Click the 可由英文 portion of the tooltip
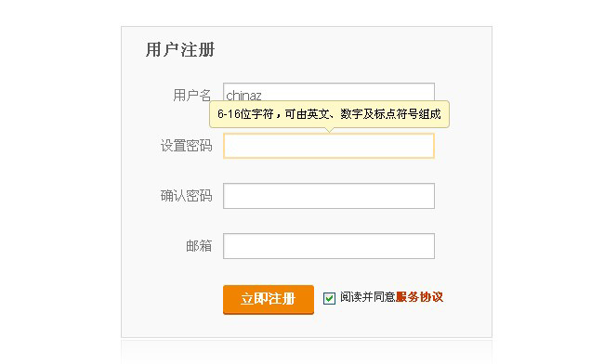 (307, 114)
